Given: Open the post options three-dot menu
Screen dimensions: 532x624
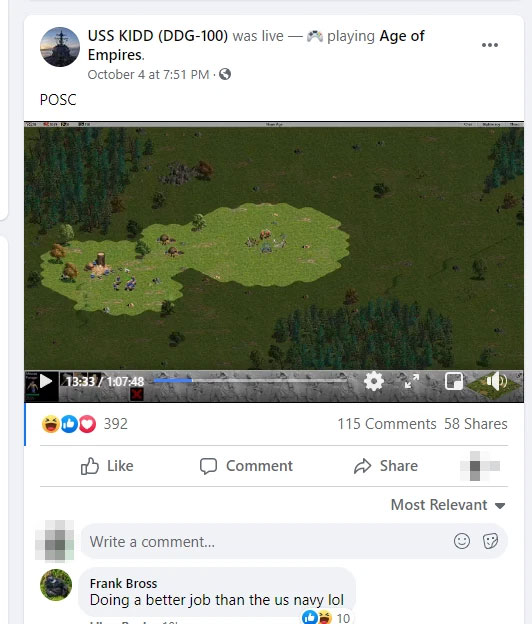Looking at the screenshot, I should 489,45.
